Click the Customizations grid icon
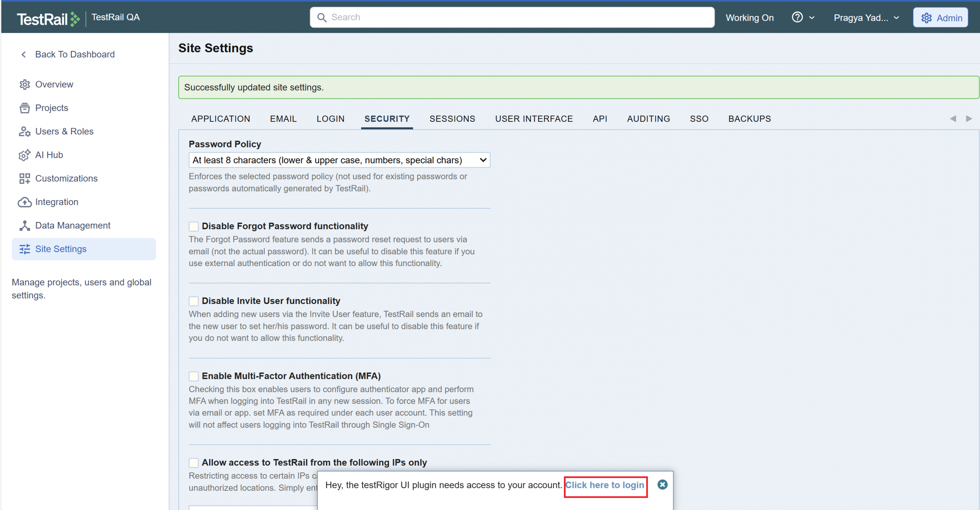The height and width of the screenshot is (510, 980). [x=24, y=178]
